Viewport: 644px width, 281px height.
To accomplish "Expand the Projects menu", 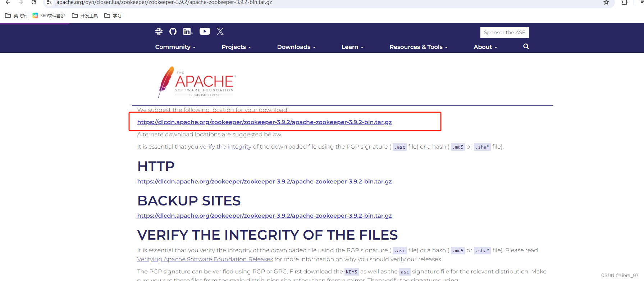I will pos(236,47).
